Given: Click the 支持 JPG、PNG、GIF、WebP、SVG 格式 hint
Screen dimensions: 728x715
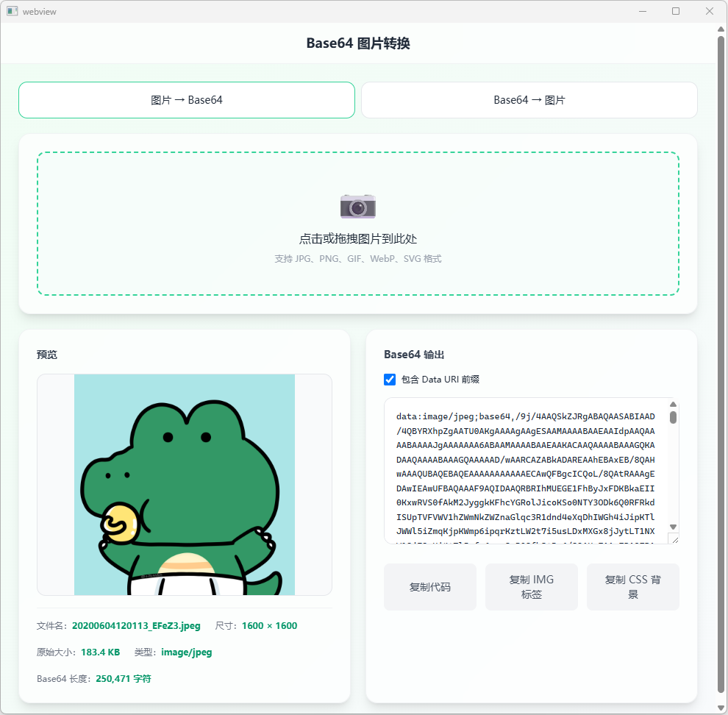Looking at the screenshot, I should 358,259.
